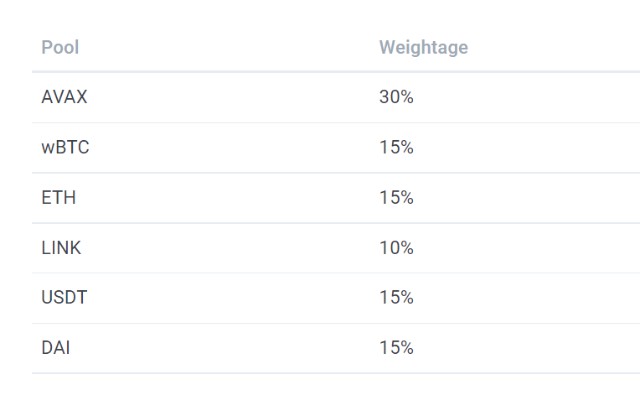Click empty area of LINK row
The image size is (640, 395).
tap(229, 248)
